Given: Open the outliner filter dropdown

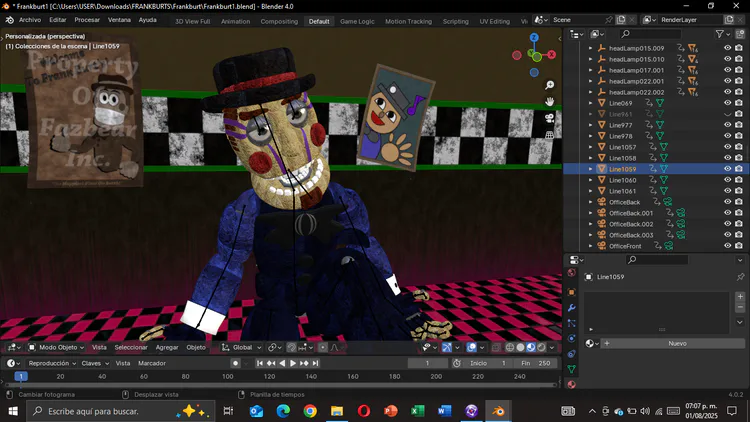Looking at the screenshot, I should pyautogui.click(x=722, y=34).
